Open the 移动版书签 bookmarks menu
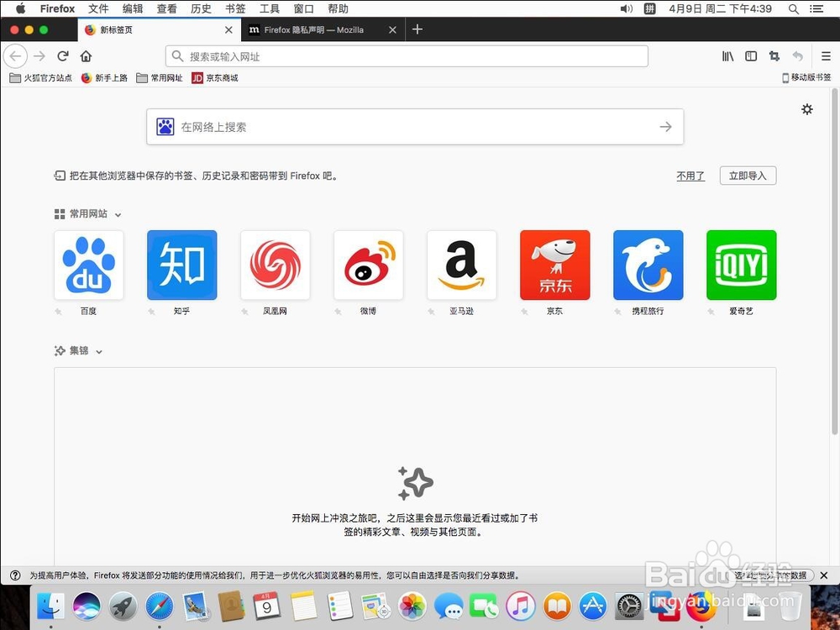The height and width of the screenshot is (630, 840). tap(806, 77)
